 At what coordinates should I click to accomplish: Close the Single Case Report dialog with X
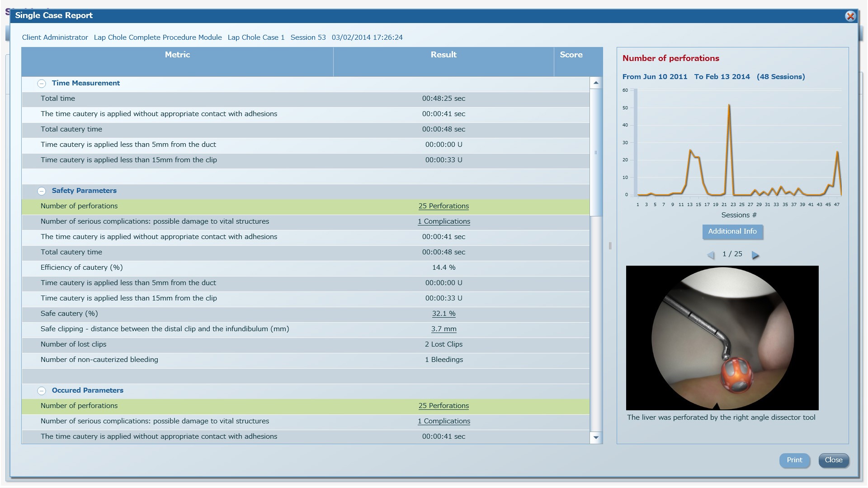click(850, 16)
